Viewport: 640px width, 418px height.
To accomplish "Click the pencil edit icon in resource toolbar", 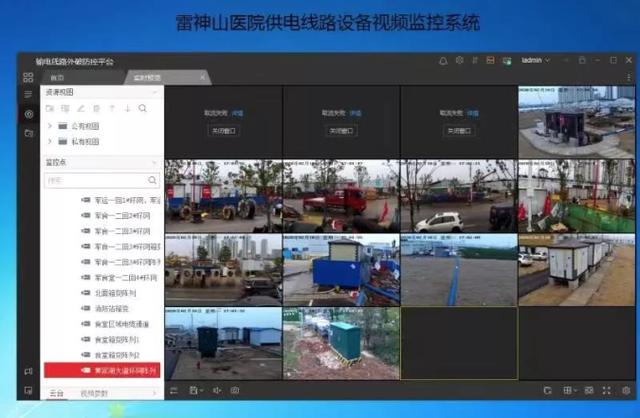I will [81, 108].
